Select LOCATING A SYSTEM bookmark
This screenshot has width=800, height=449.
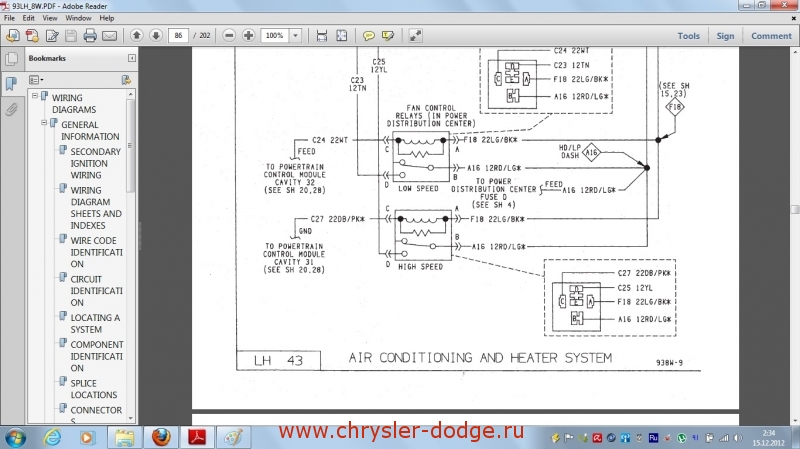point(95,323)
